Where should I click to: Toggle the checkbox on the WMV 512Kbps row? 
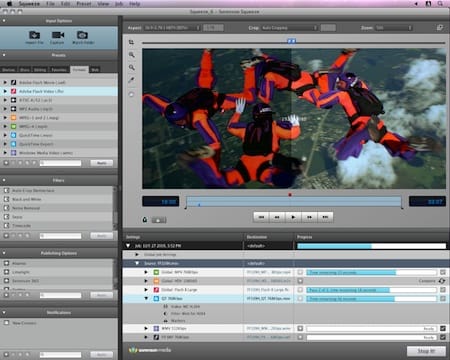[443, 328]
